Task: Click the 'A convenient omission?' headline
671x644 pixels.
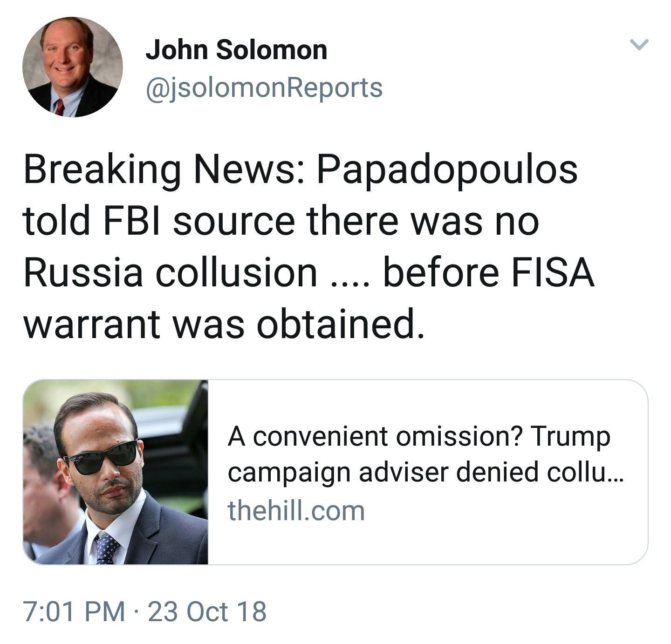Action: pyautogui.click(x=373, y=437)
